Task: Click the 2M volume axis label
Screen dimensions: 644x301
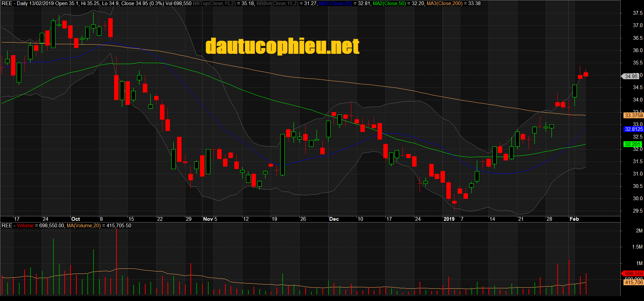Action: click(x=639, y=231)
